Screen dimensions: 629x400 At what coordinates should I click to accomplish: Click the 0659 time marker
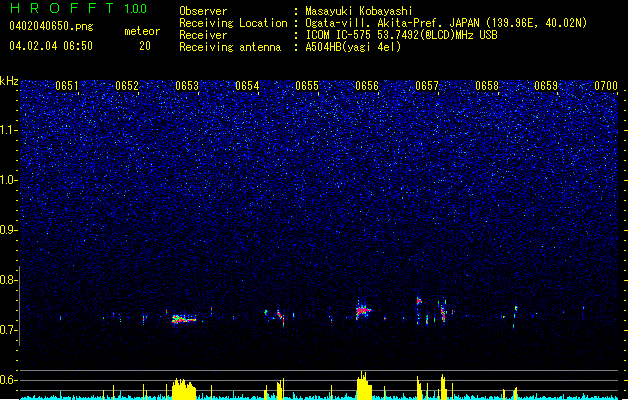pos(546,86)
